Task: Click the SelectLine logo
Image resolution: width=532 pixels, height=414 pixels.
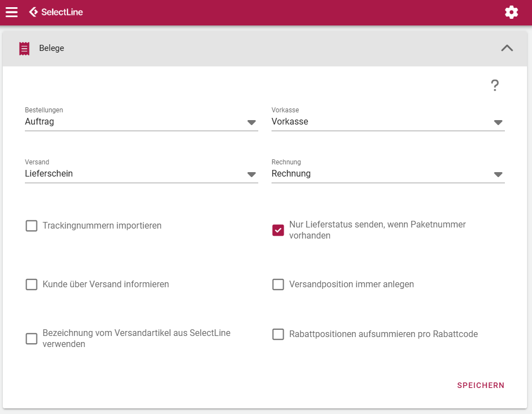Action: tap(56, 12)
